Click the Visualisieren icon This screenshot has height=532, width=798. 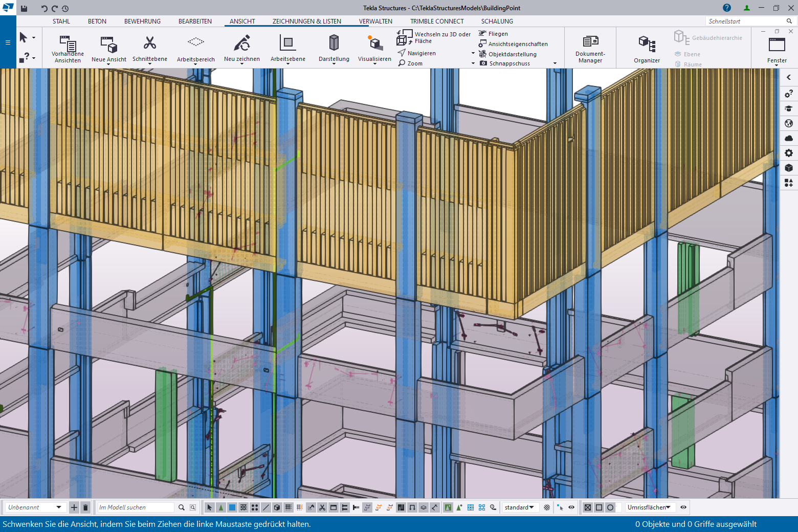pyautogui.click(x=374, y=42)
